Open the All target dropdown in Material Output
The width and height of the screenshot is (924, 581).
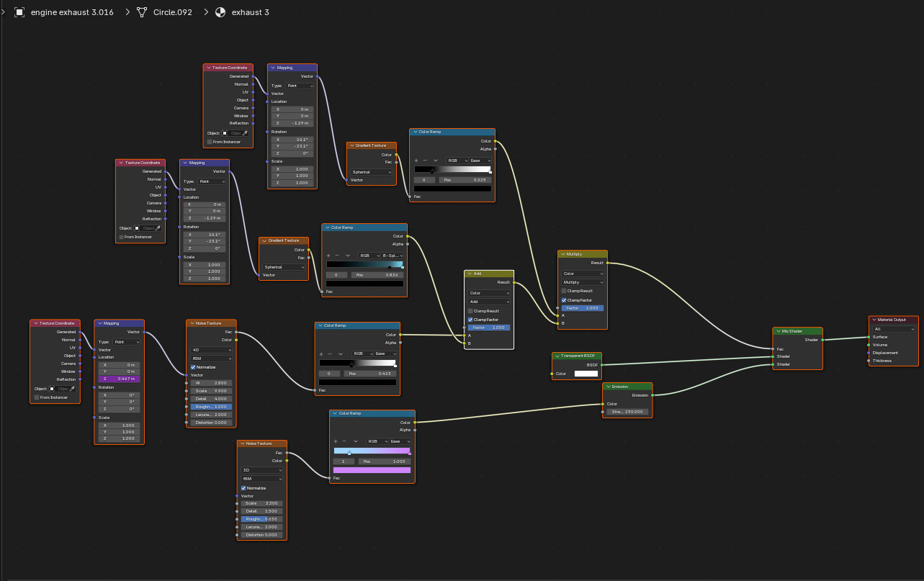tap(893, 329)
